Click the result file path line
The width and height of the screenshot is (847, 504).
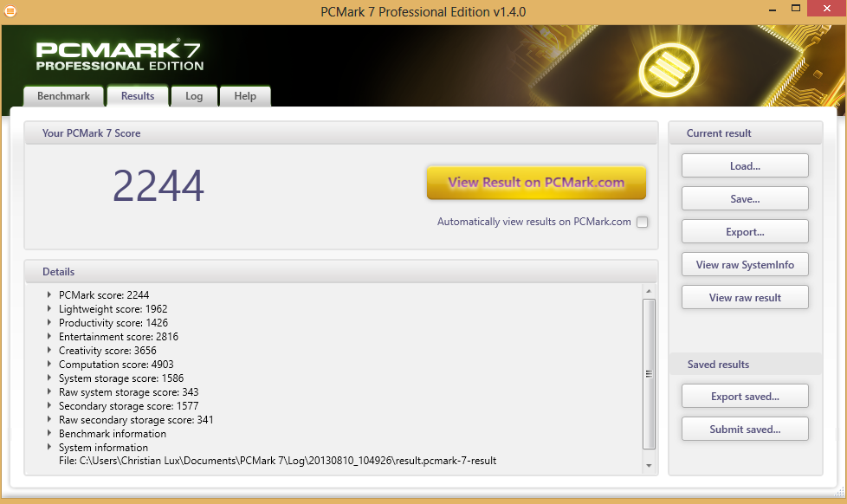(x=278, y=461)
